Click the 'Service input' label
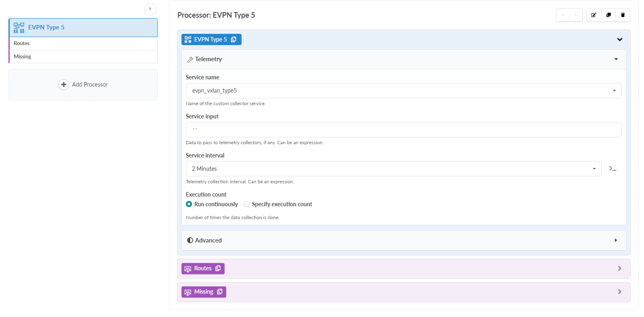644x317 pixels. [x=202, y=116]
